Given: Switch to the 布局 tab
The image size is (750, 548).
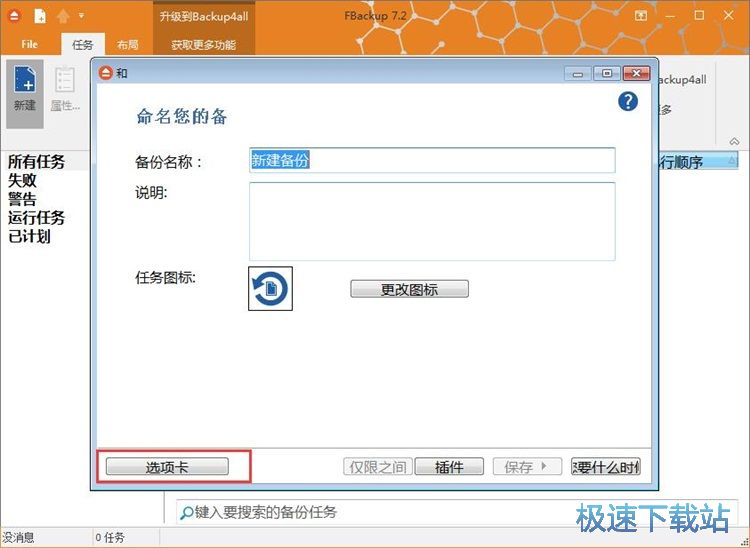Looking at the screenshot, I should 128,44.
